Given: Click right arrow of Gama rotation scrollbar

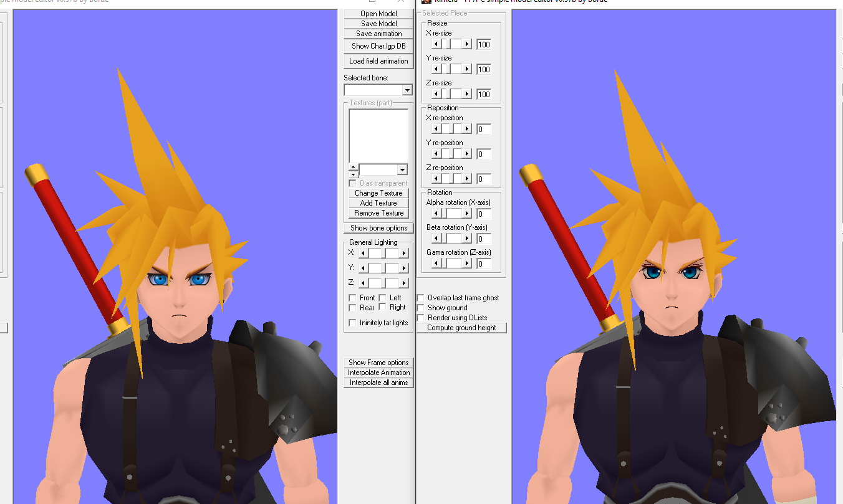Looking at the screenshot, I should (x=467, y=264).
